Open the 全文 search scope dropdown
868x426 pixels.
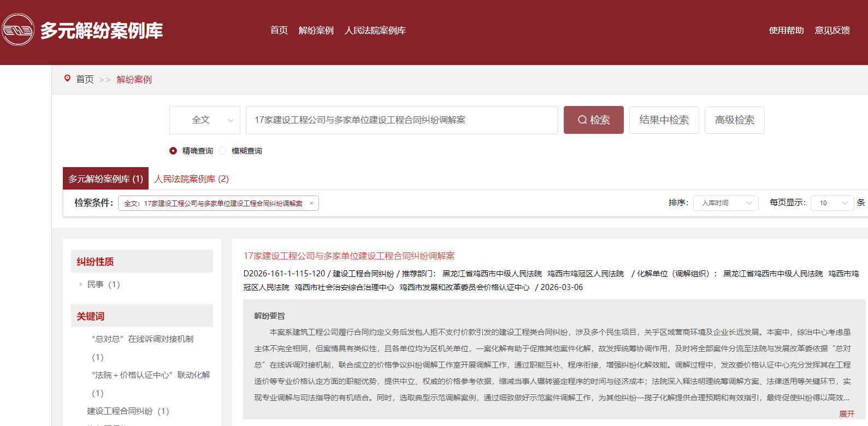tap(205, 120)
